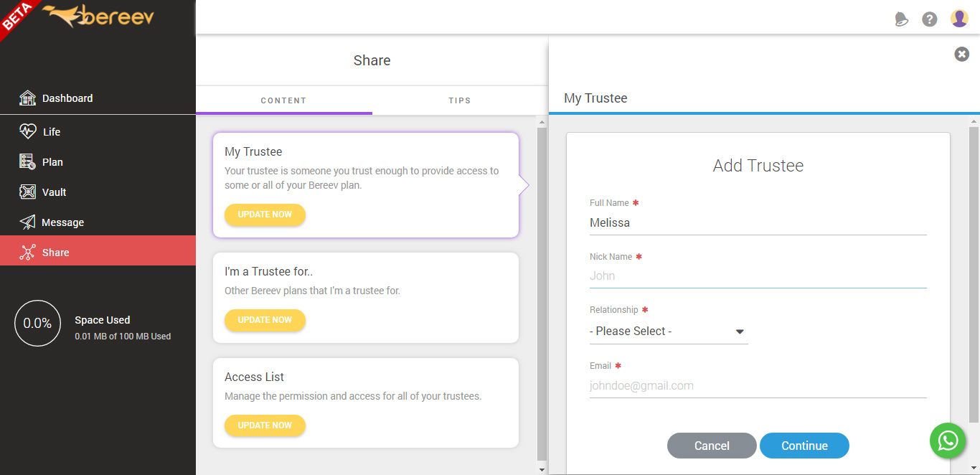This screenshot has width=980, height=475.
Task: Open the help question mark icon
Action: click(x=930, y=19)
